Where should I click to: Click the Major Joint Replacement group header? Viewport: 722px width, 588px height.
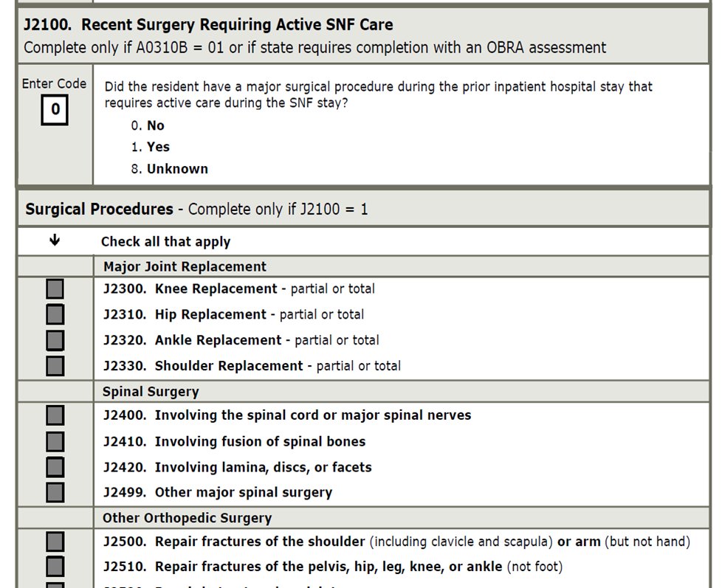click(185, 266)
